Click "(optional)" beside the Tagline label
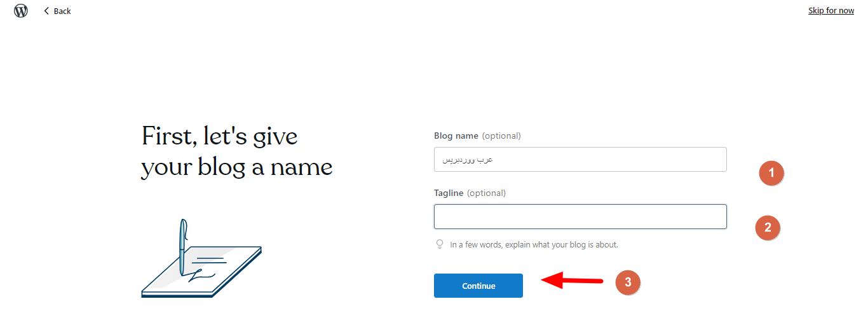868x327 pixels. 486,193
